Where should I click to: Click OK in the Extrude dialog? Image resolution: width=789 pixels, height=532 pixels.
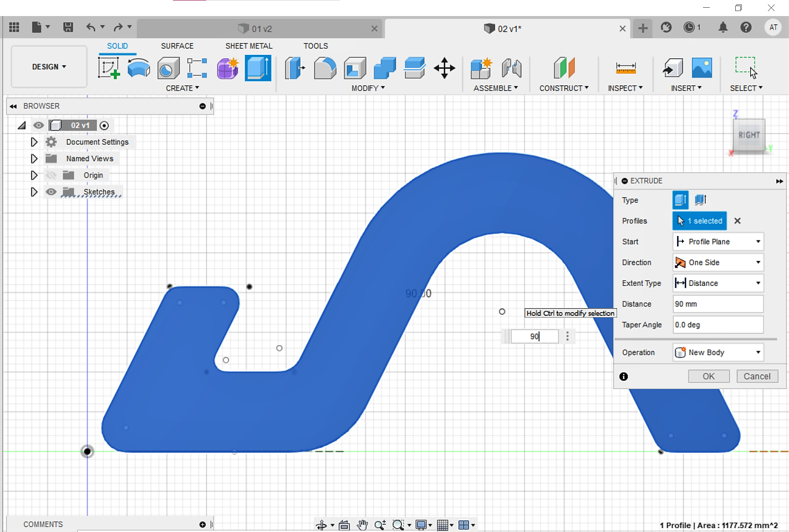tap(709, 376)
